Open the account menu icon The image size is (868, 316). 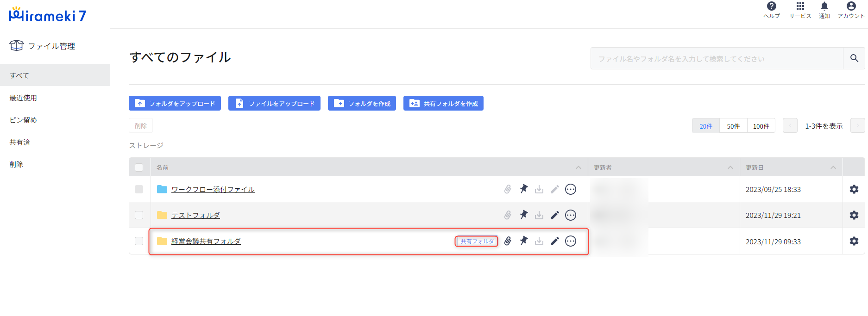click(851, 6)
